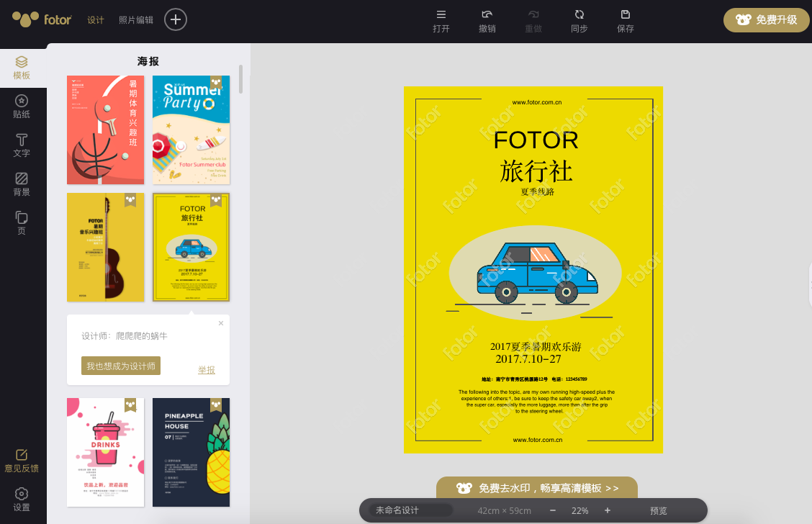Click the 重做 redo button

point(533,21)
